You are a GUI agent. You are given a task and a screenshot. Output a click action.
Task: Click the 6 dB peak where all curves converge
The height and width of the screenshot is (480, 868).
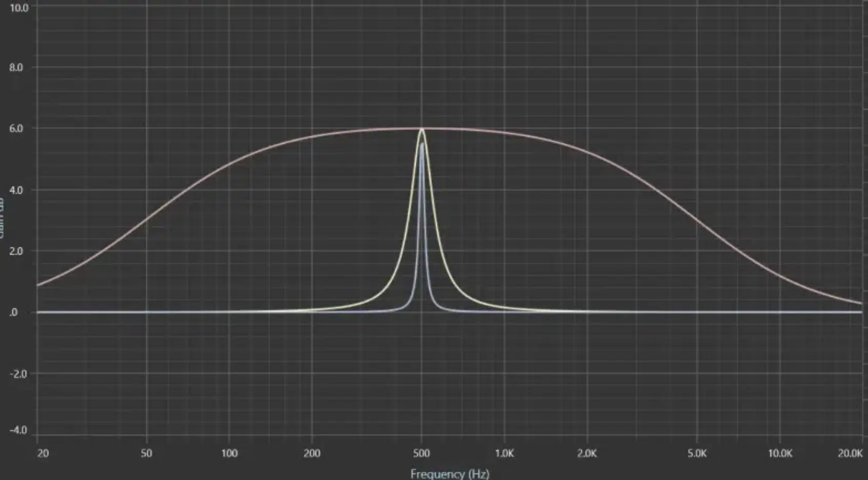(x=422, y=128)
